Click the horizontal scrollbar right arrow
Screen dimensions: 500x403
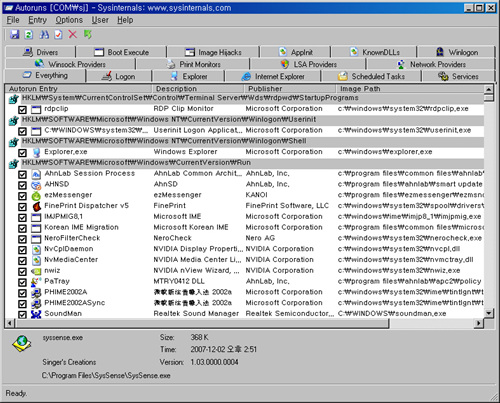pyautogui.click(x=479, y=323)
